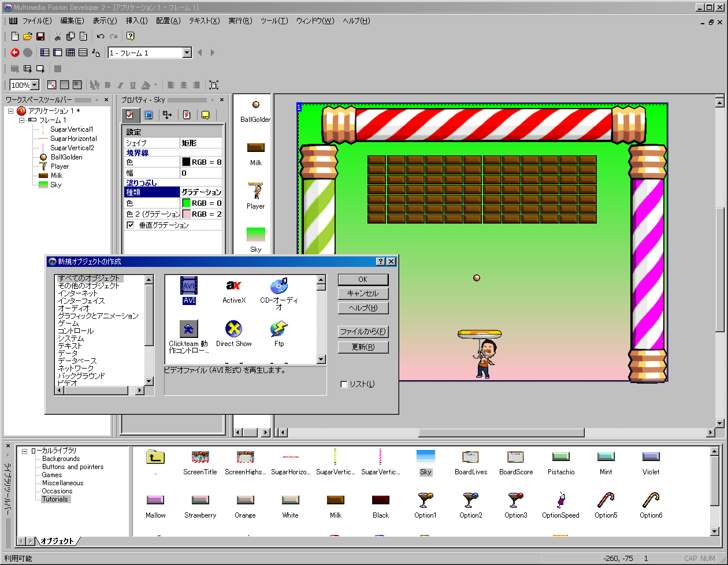Click the green fill color swatch

click(x=186, y=203)
